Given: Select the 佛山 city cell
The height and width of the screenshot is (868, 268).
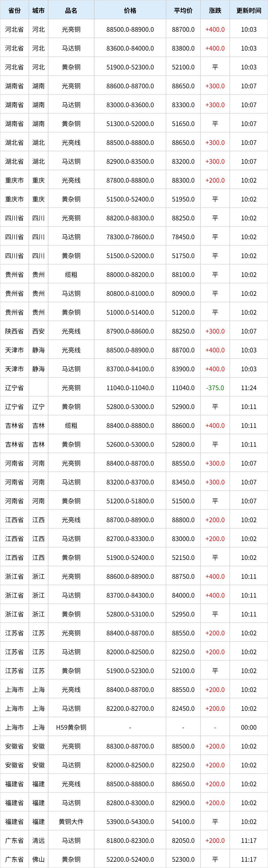Looking at the screenshot, I should coord(38,860).
